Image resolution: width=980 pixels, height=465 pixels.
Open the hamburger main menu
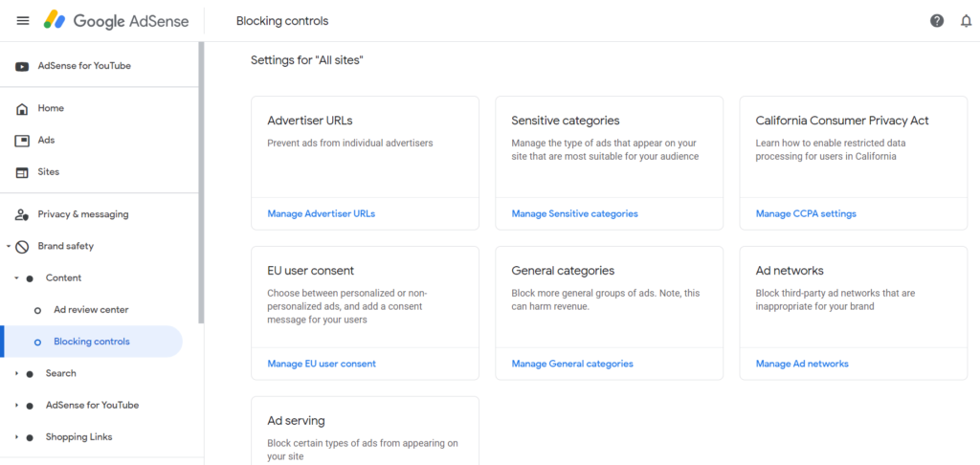tap(23, 21)
